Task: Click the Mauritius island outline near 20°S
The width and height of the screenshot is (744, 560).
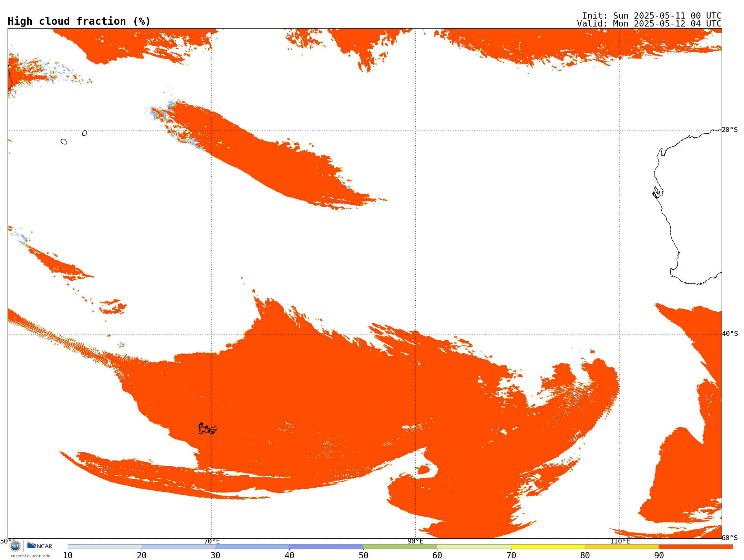Action: 84,133
